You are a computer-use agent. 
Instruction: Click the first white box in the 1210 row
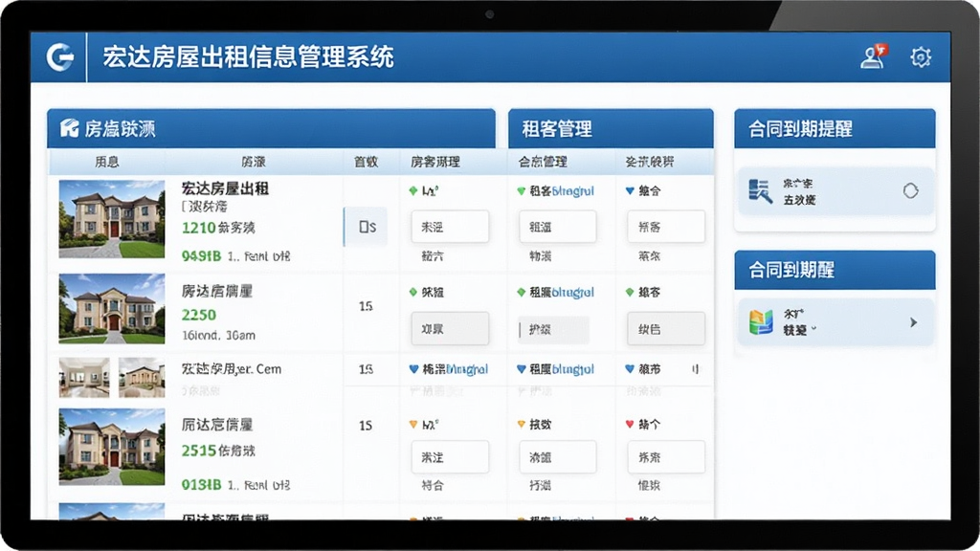click(x=450, y=227)
